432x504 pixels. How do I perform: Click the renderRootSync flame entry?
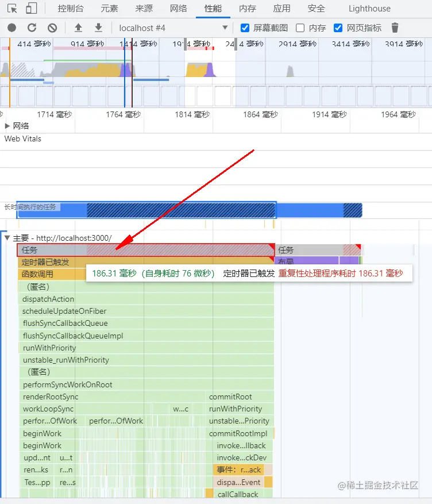[x=112, y=397]
